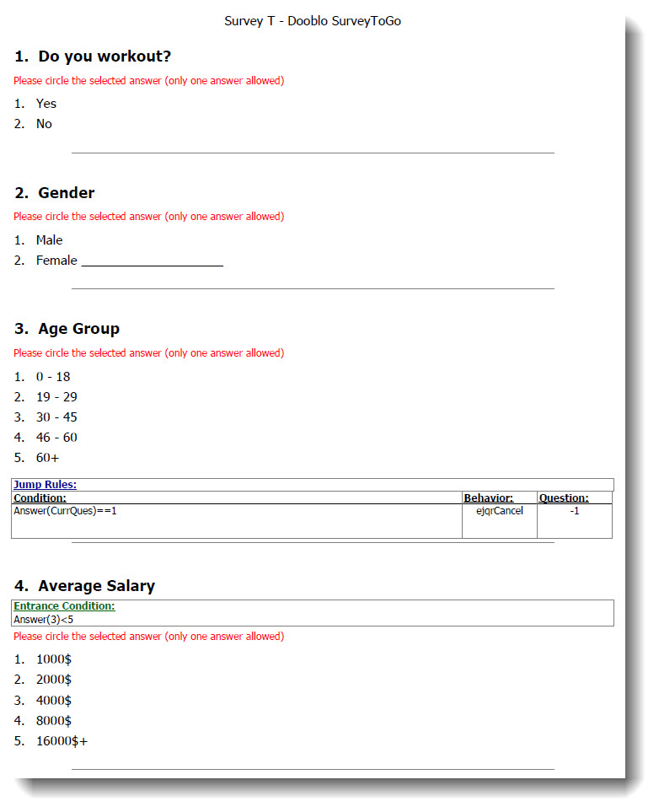Click the Survey T - Dooblo SurveyToGo title
Image resolution: width=659 pixels, height=812 pixels.
(x=313, y=21)
